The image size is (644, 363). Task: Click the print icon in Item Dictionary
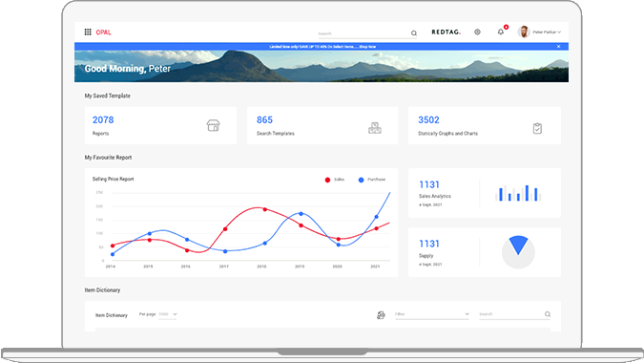381,315
